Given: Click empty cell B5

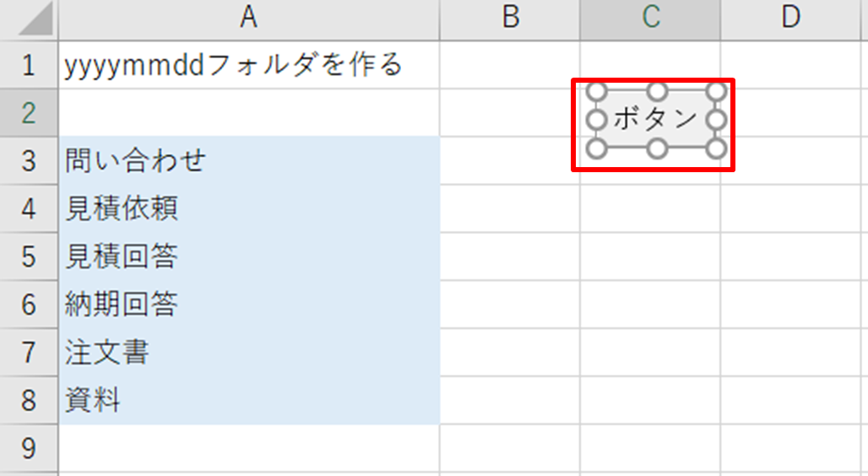Looking at the screenshot, I should click(x=510, y=257).
